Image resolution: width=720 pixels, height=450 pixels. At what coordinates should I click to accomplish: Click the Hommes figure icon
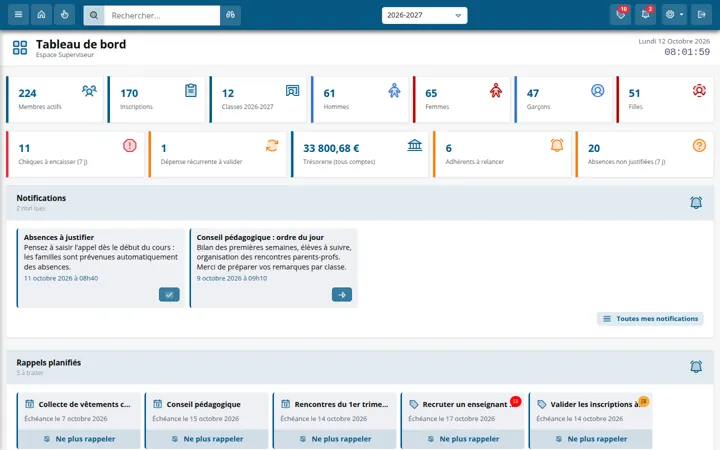coord(394,90)
